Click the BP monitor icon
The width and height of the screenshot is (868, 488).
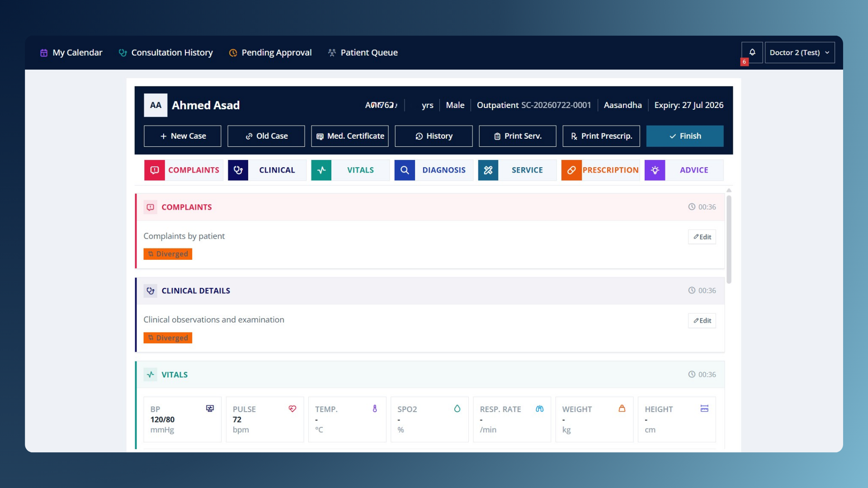[x=210, y=408]
